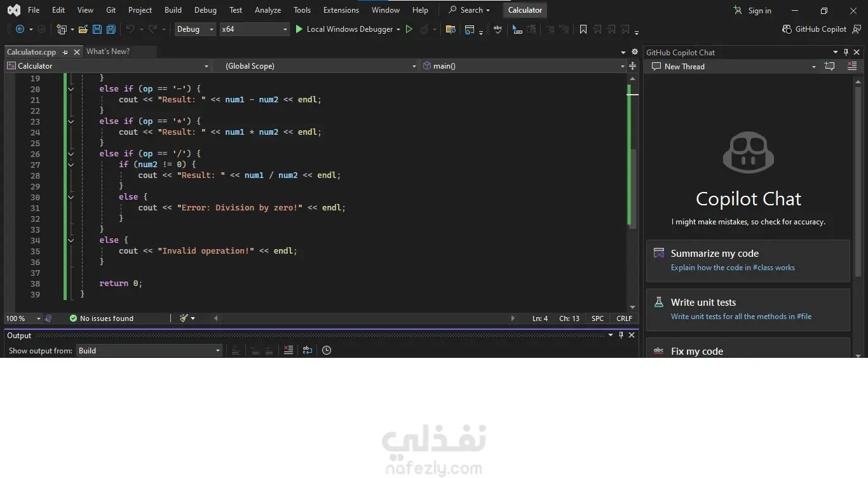Click the Clear All output icon

pyautogui.click(x=288, y=350)
